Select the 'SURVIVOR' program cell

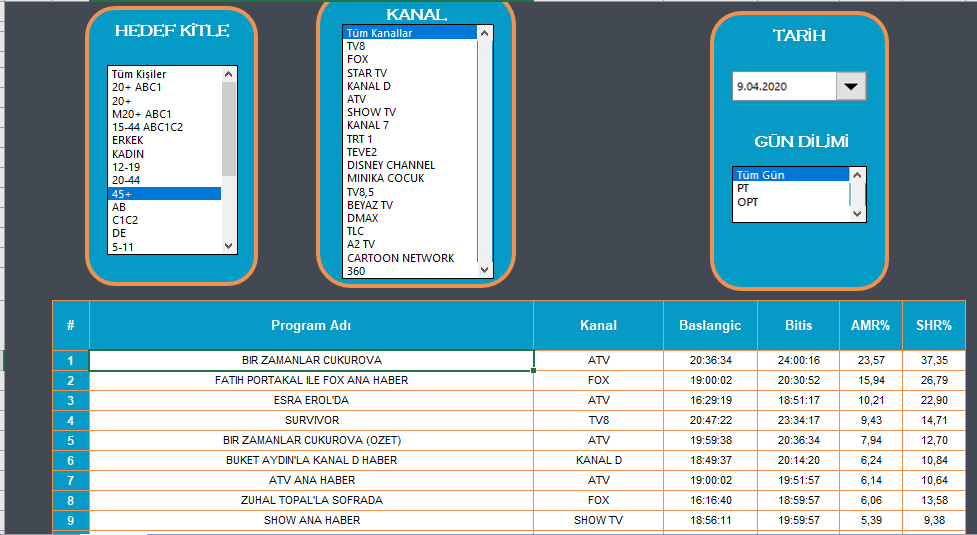tap(311, 420)
